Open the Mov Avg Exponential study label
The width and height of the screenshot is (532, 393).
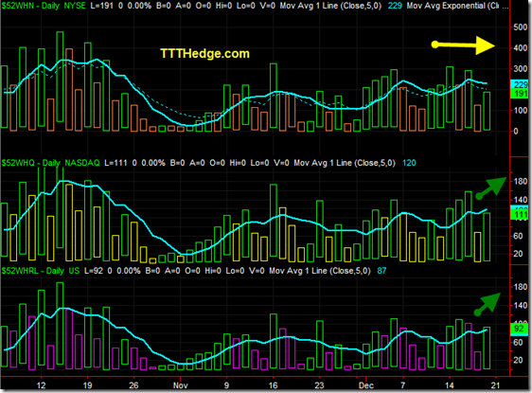pyautogui.click(x=452, y=6)
